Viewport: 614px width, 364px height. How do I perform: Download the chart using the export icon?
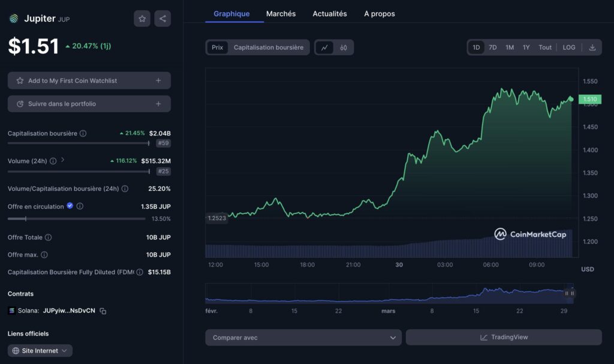592,47
